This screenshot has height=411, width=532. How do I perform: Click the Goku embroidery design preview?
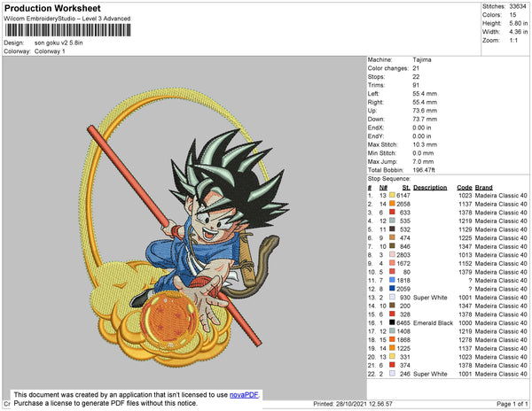[184, 228]
